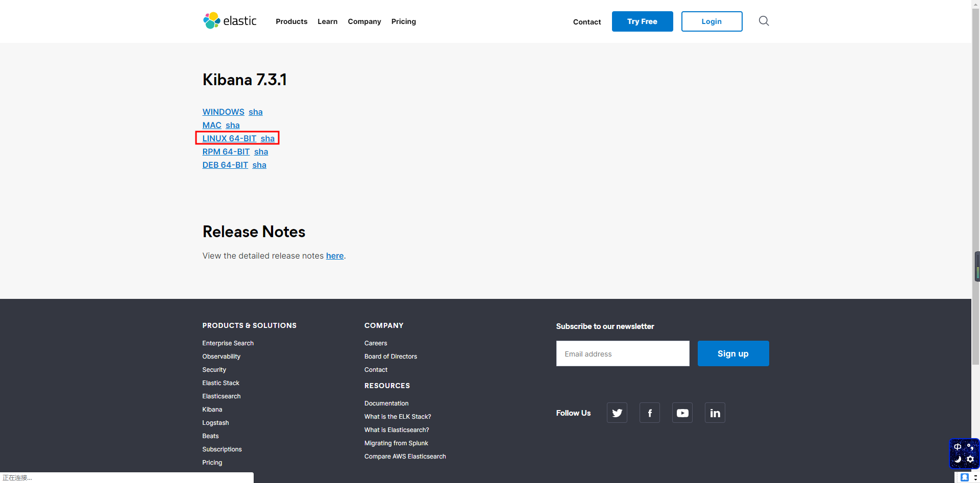The image size is (980, 483).
Task: Download the MAC Kibana package
Action: pyautogui.click(x=212, y=125)
